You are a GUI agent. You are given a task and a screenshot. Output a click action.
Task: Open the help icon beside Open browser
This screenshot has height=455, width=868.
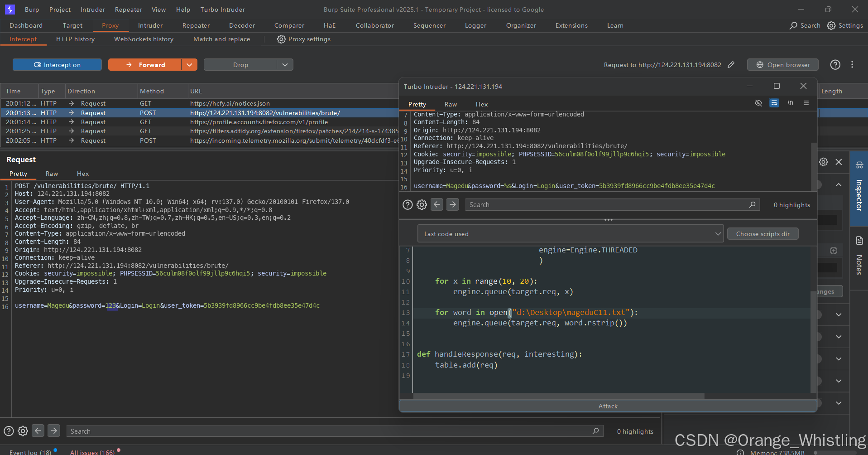coord(835,65)
